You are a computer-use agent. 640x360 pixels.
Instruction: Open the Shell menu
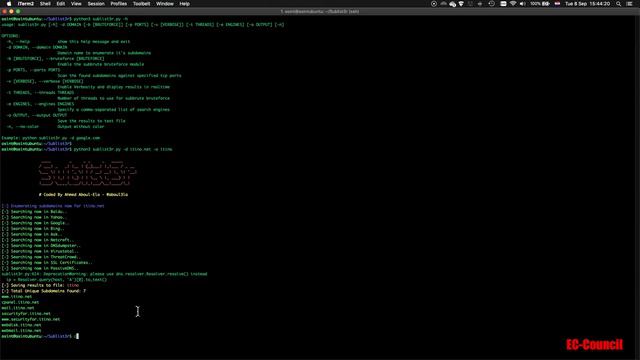pyautogui.click(x=45, y=4)
